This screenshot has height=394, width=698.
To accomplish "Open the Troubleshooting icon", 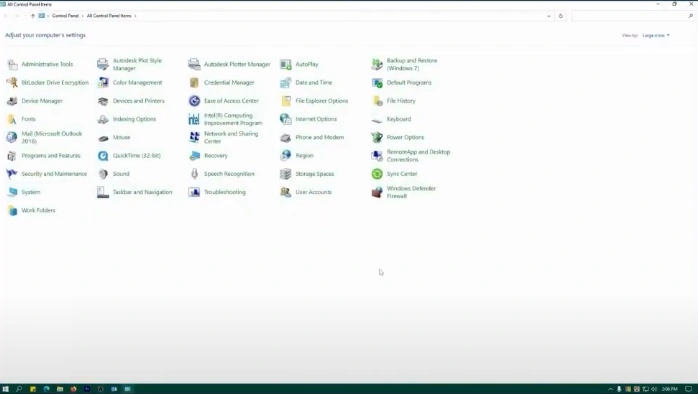I will (x=194, y=192).
